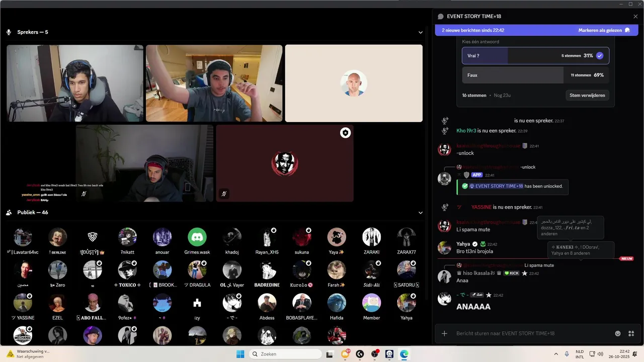Click the Abdess audience avatar
This screenshot has width=644, height=362.
pos(267,303)
